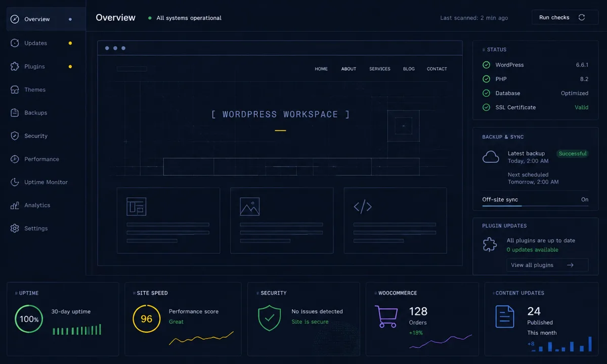The height and width of the screenshot is (364, 607).
Task: Click the Overview compass icon in sidebar
Action: click(15, 19)
